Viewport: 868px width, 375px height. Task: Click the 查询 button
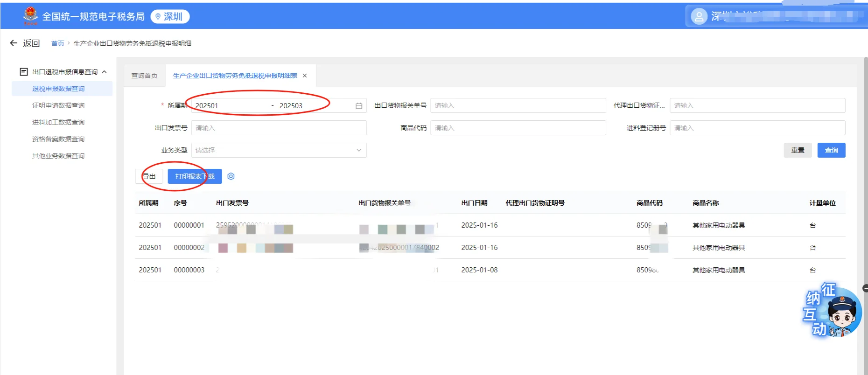pyautogui.click(x=831, y=150)
